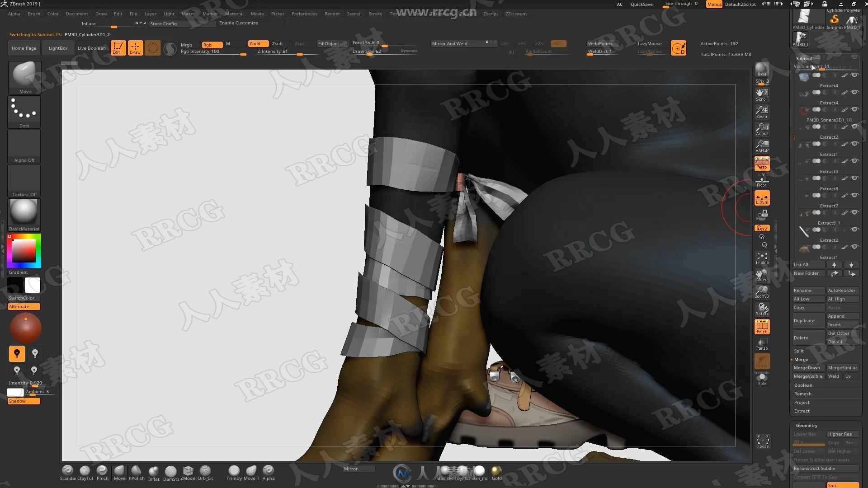Toggle Transp transparency mode
Screen dimensions: 868x488
point(762,344)
